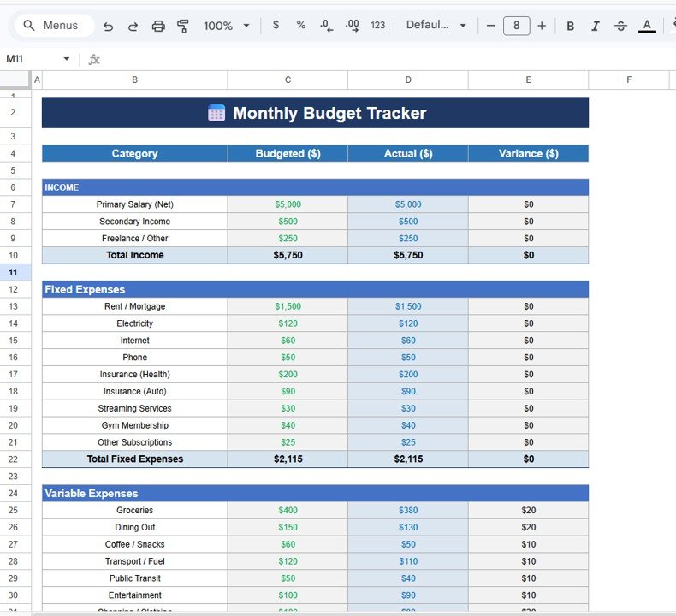Open the Menus search box

point(54,26)
